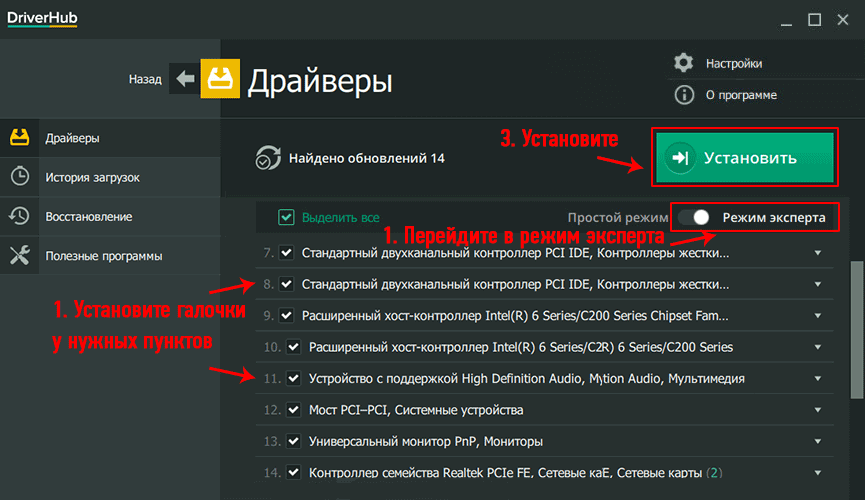Click the green Установить button
Viewport: 865px width, 500px height.
[743, 158]
